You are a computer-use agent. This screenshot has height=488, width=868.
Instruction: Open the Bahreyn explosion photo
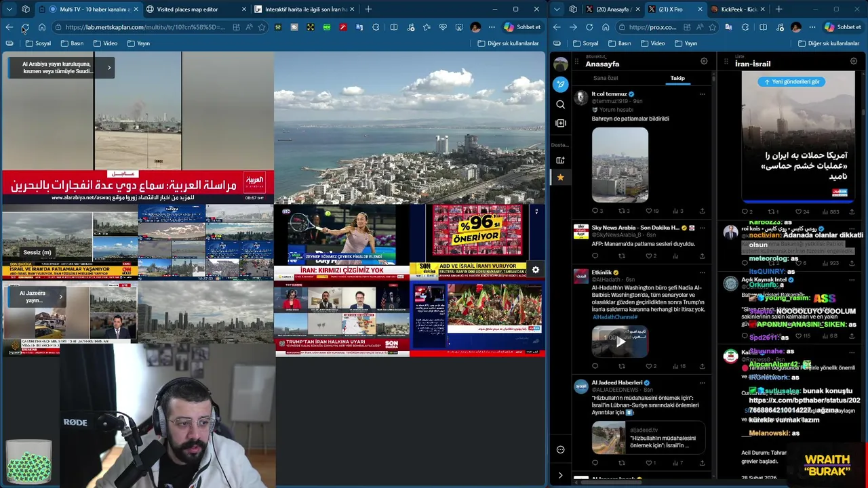620,165
